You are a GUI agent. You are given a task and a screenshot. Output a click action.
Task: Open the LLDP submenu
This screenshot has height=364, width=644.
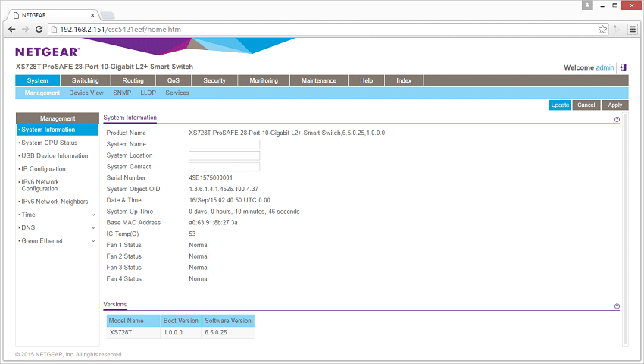148,93
